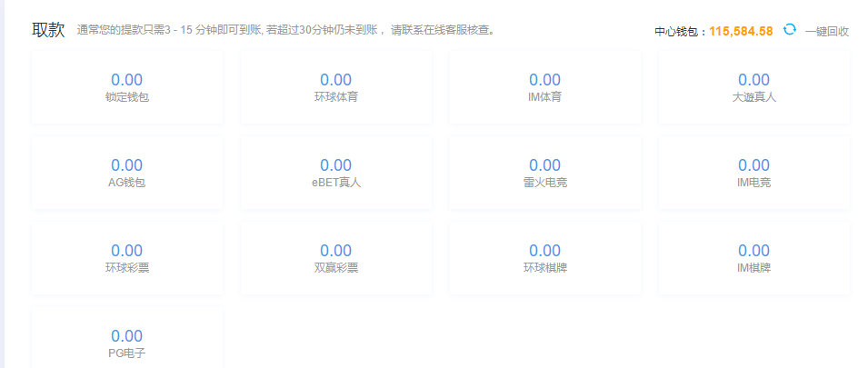Open the IM棋牌 wallet card
This screenshot has width=868, height=368.
(x=754, y=258)
